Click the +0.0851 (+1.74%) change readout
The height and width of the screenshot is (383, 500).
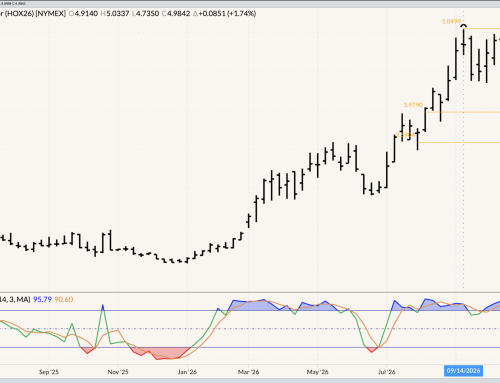225,14
